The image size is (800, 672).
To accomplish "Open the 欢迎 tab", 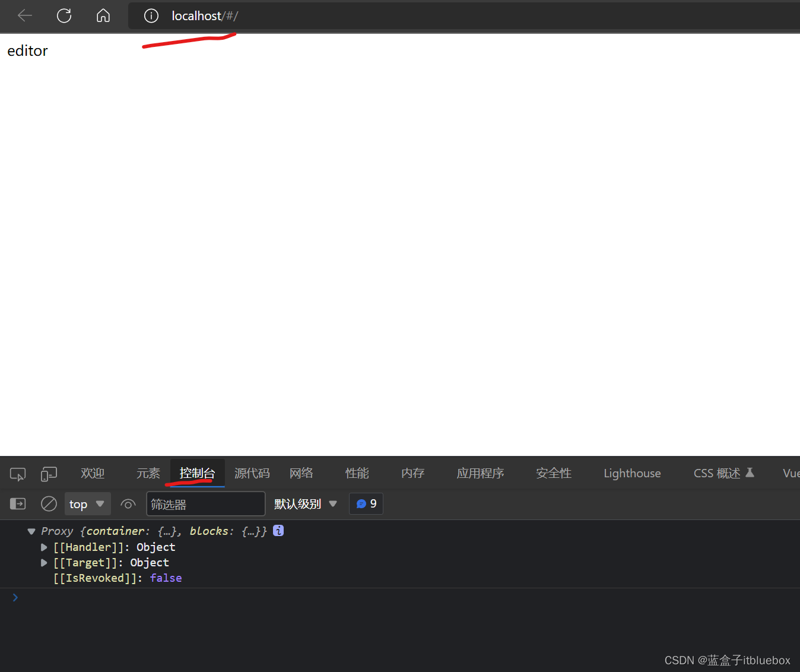I will (93, 473).
